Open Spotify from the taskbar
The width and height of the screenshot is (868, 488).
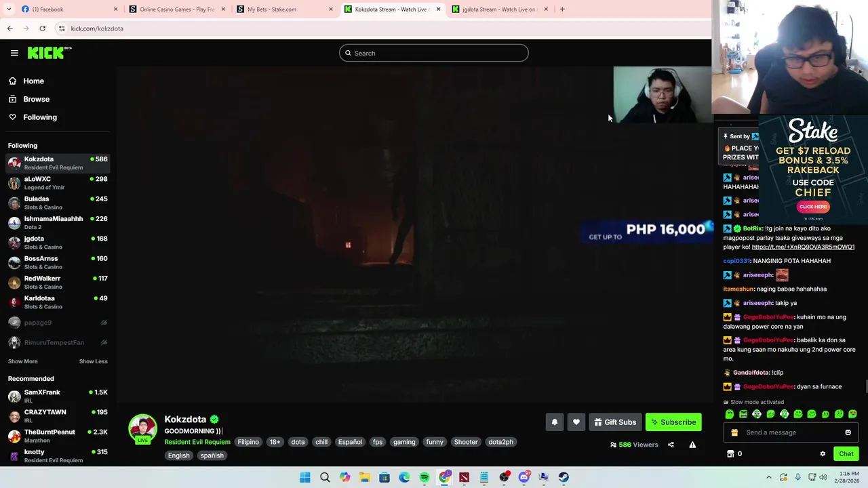coord(424,477)
